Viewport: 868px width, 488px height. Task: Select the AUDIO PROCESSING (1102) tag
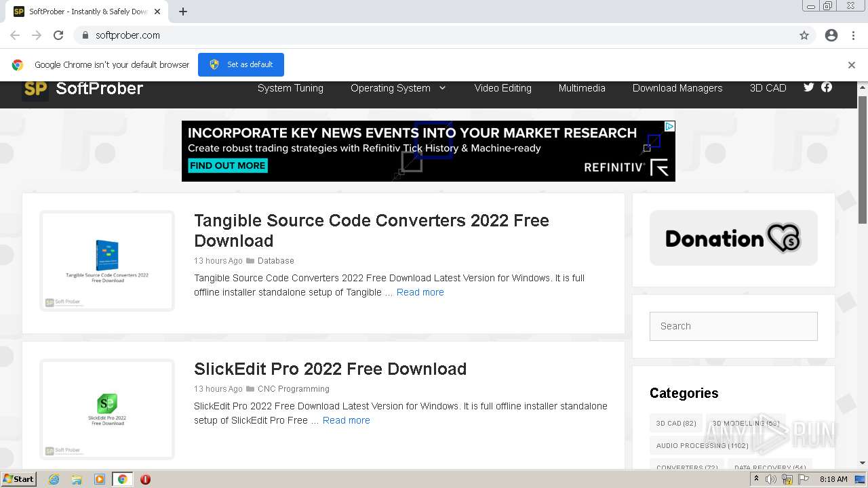pyautogui.click(x=703, y=445)
